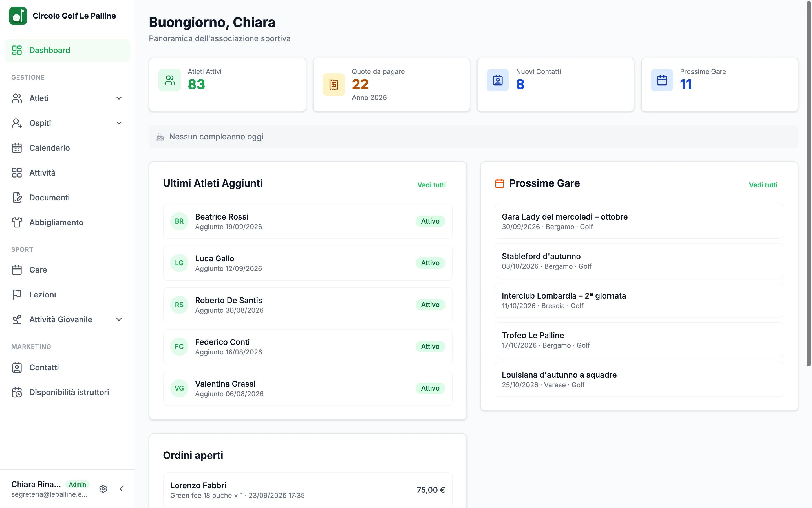The width and height of the screenshot is (812, 508).
Task: Open Trofeo Le Palline race entry
Action: pos(639,340)
